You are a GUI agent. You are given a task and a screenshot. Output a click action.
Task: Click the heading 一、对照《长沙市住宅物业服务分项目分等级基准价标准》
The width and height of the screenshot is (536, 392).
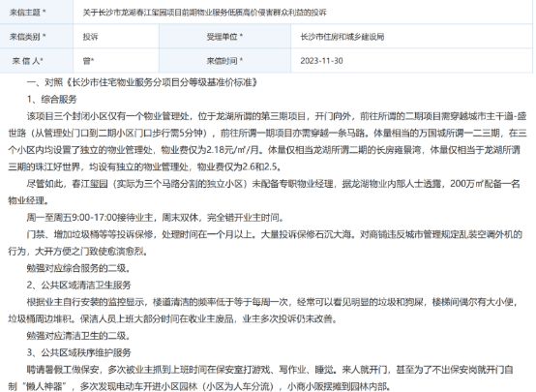click(x=142, y=82)
